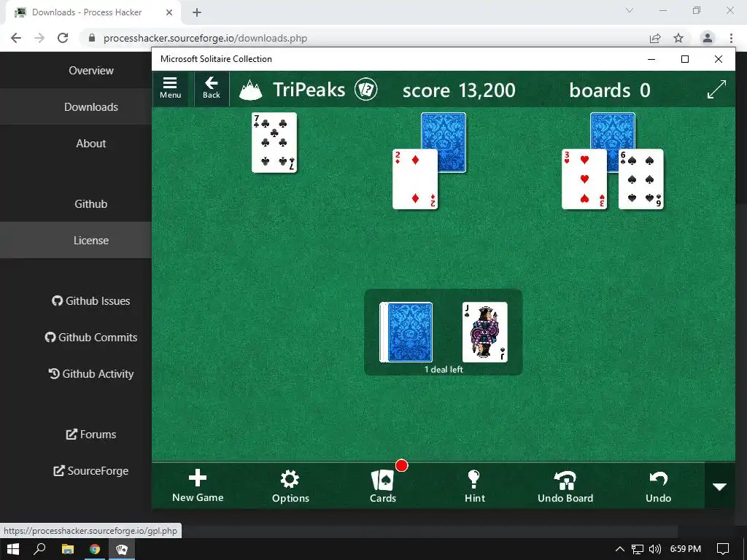Open Overview in Process Hacker sidebar
Viewport: 747px width, 560px height.
91,71
